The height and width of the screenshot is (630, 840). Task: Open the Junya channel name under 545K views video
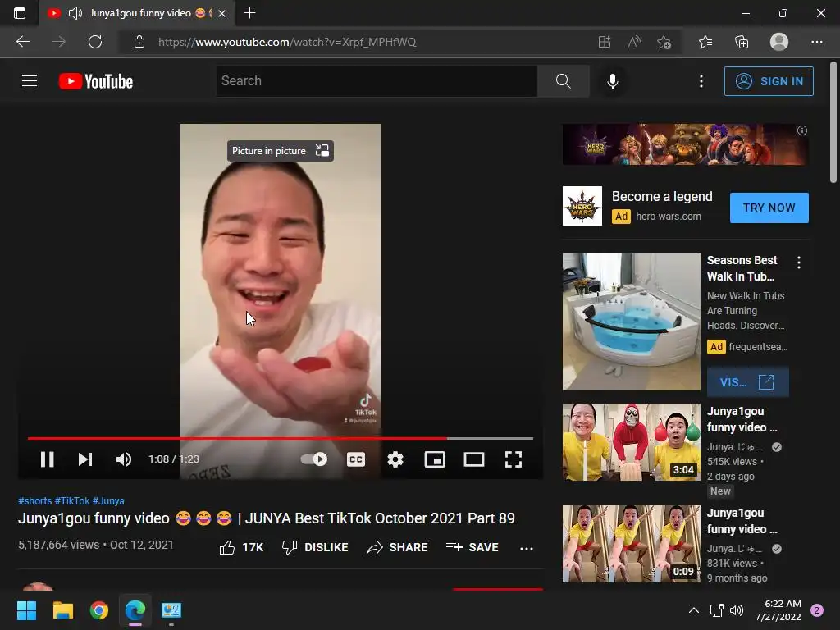pos(734,447)
